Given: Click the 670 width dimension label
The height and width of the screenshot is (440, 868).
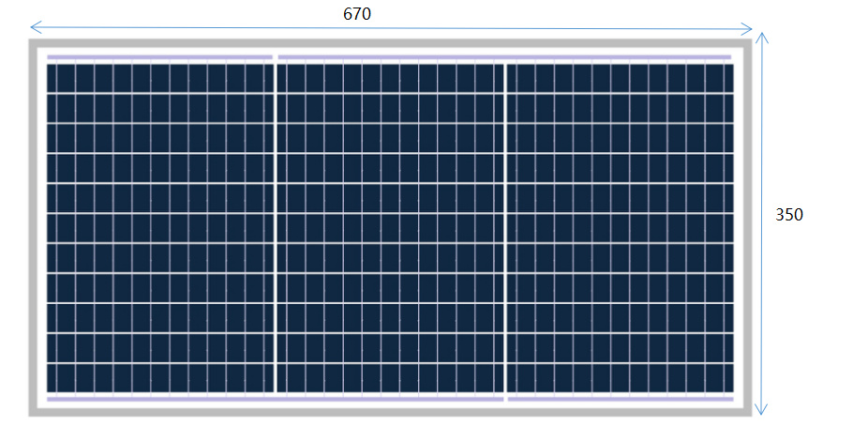Looking at the screenshot, I should pyautogui.click(x=358, y=14).
